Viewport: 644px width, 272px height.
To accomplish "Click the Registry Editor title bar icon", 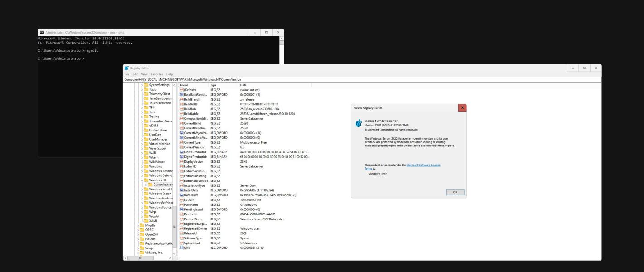I will [x=126, y=68].
